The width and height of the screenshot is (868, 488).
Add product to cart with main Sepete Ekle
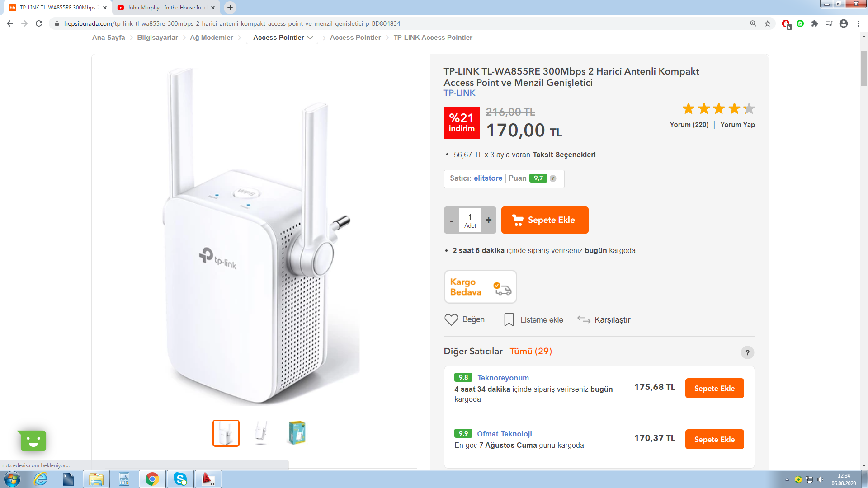click(545, 220)
